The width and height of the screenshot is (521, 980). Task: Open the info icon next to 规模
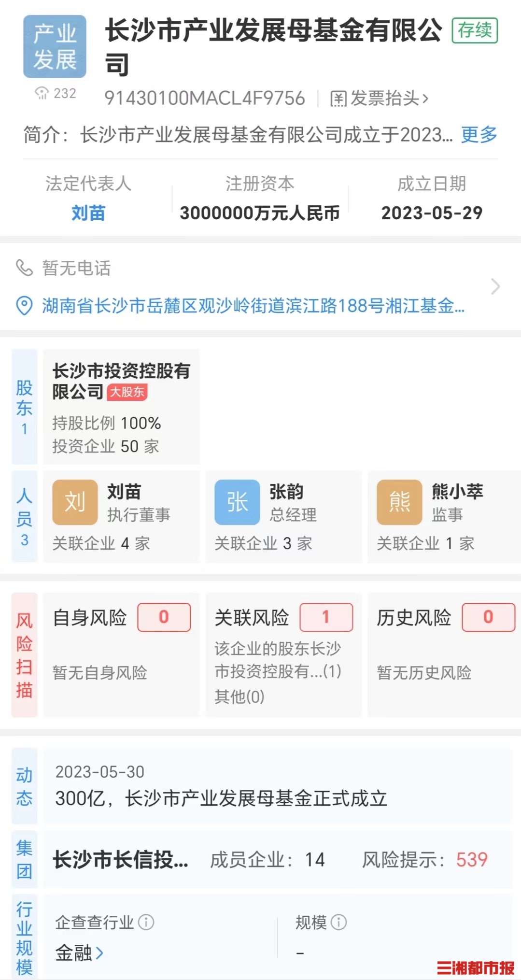tap(338, 922)
